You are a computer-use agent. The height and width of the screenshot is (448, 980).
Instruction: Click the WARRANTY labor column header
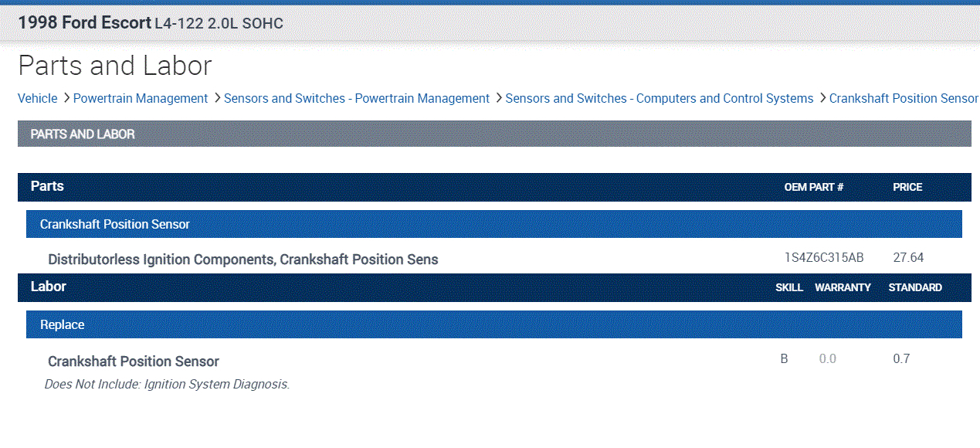click(843, 287)
